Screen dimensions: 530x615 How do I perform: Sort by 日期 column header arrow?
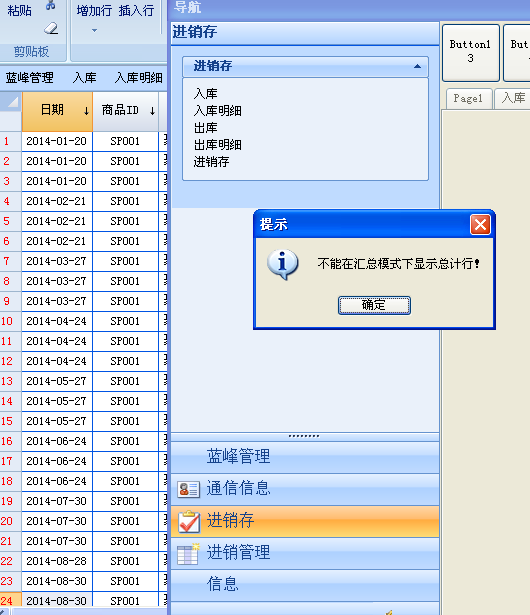[x=86, y=111]
